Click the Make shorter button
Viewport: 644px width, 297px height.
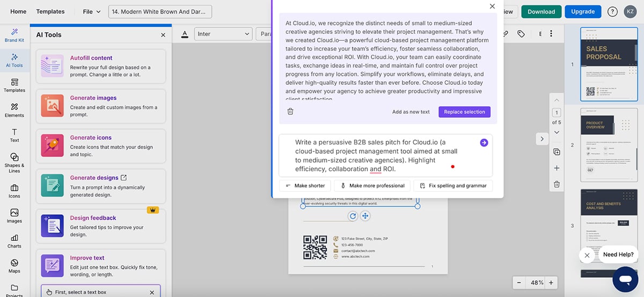click(x=305, y=185)
